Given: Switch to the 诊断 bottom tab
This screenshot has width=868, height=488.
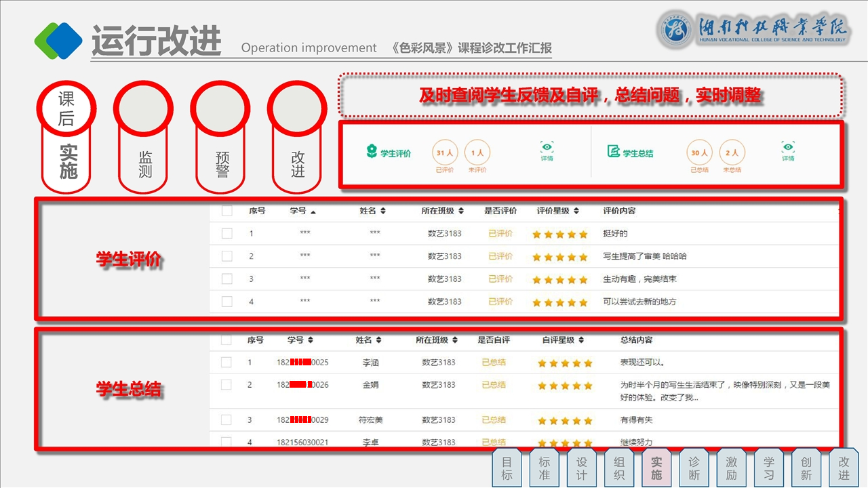Looking at the screenshot, I should click(694, 468).
